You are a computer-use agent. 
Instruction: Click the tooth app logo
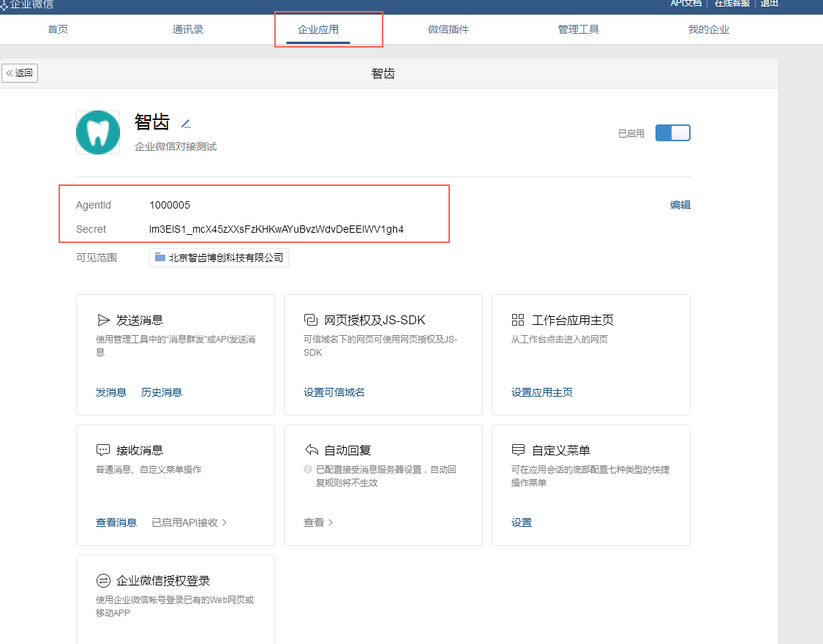click(98, 132)
